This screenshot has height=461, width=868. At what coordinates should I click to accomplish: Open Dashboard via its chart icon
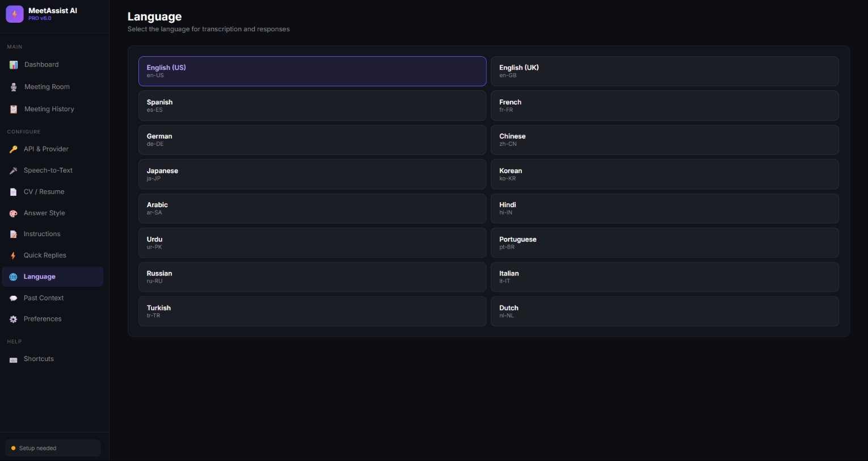click(x=14, y=65)
